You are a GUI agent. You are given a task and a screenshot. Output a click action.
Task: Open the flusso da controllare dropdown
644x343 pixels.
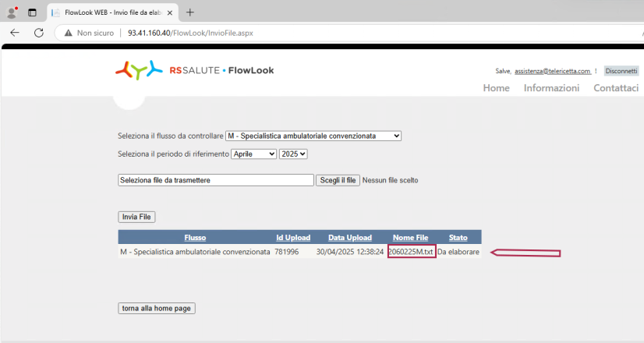[x=313, y=136]
